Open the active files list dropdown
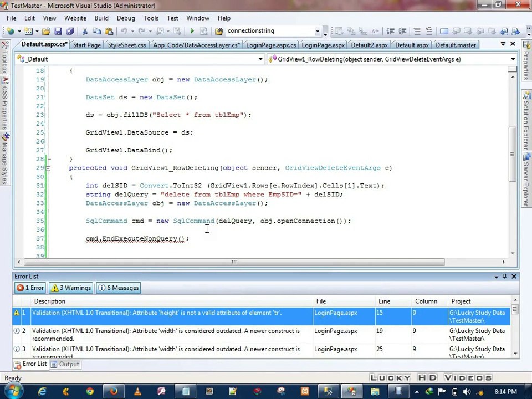Viewport: 532px width, 399px height. click(503, 44)
